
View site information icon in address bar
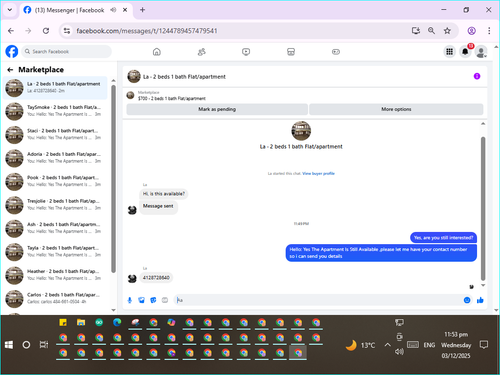tap(67, 31)
